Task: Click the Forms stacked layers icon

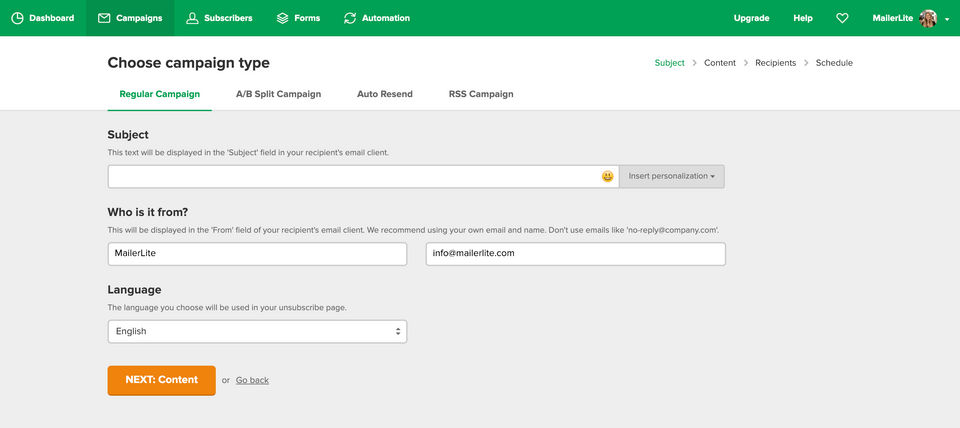Action: [283, 18]
